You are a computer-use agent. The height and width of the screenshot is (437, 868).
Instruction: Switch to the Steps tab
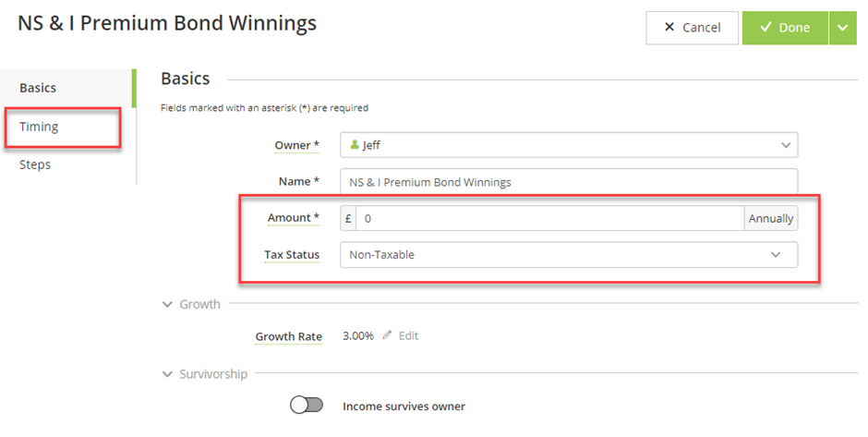point(35,164)
